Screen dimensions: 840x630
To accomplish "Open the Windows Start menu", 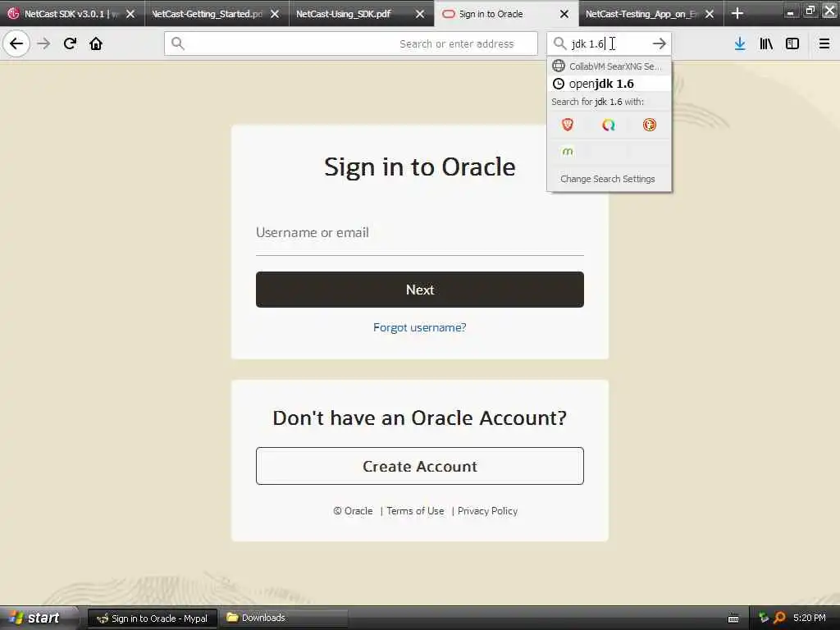I will (x=39, y=618).
